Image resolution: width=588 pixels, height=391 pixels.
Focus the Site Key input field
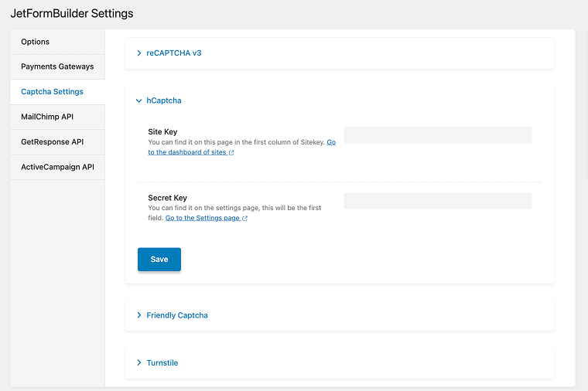(438, 134)
